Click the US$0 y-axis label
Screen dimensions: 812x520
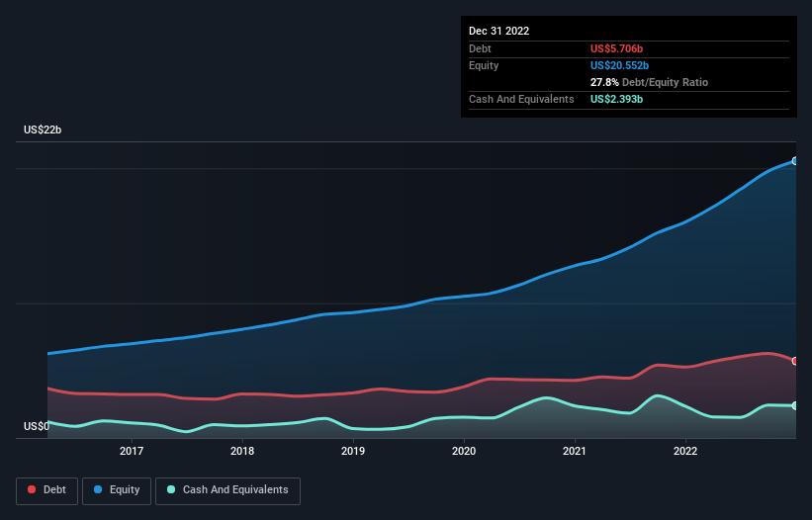point(37,426)
